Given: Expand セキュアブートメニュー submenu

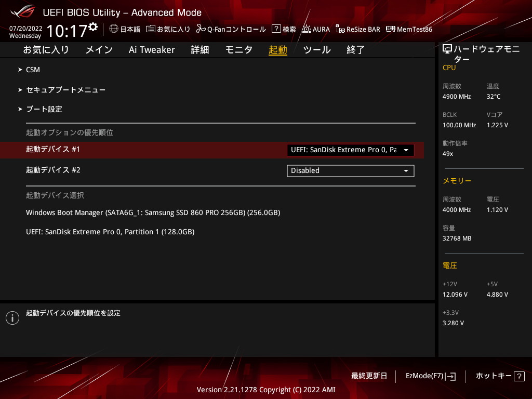Looking at the screenshot, I should (62, 90).
